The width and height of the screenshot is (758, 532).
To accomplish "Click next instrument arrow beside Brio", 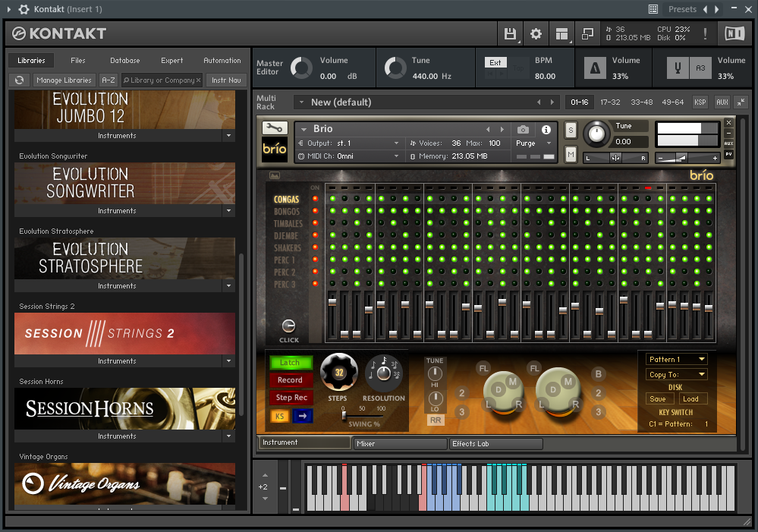I will 502,129.
